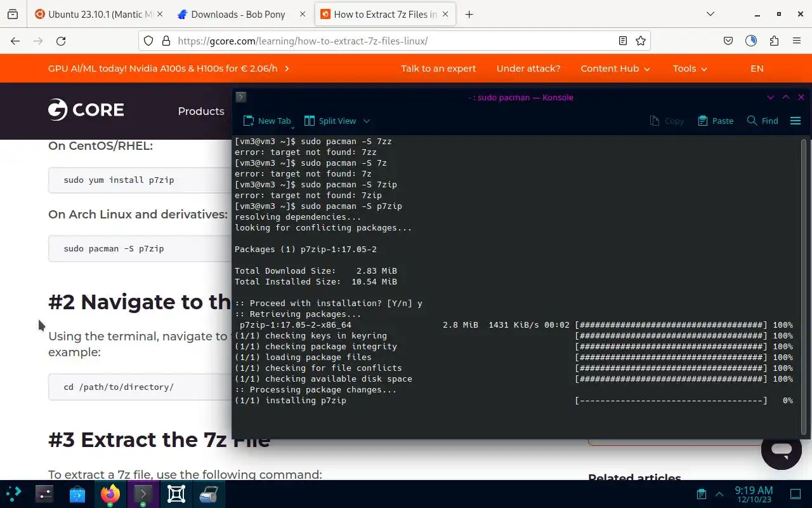
Task: Bookmark this page with star icon
Action: pyautogui.click(x=641, y=41)
